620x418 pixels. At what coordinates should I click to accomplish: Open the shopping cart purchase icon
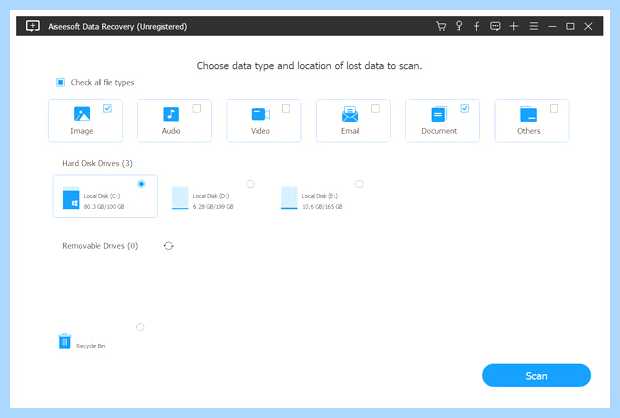click(x=441, y=26)
